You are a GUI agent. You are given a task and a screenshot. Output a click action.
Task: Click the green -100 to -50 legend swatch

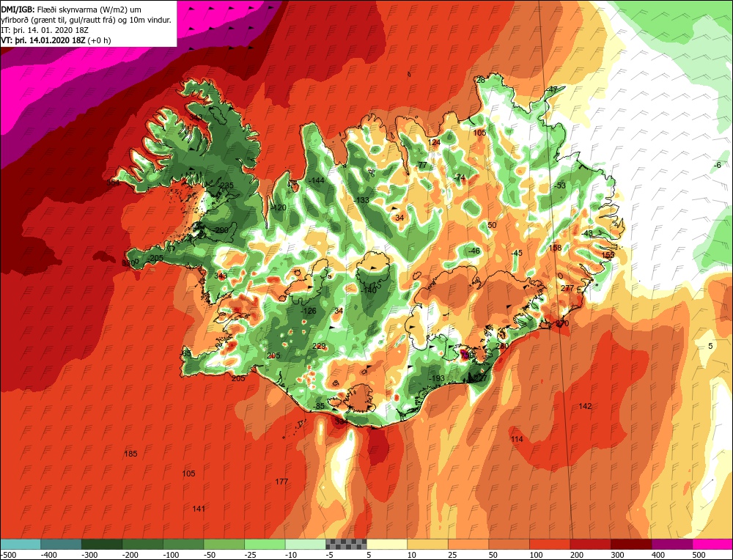tap(183, 544)
